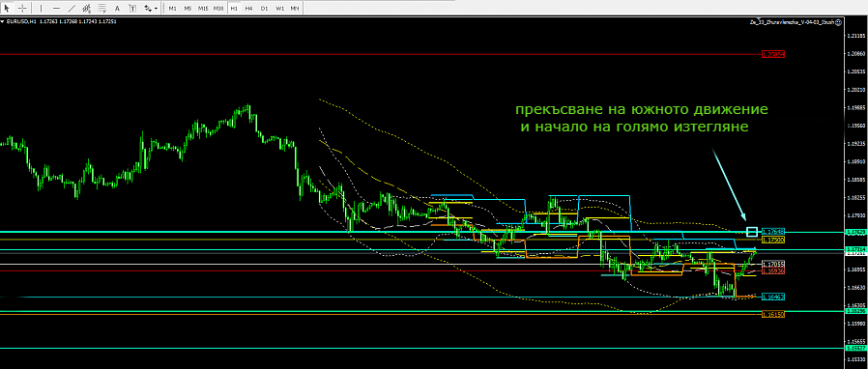Click the 1.20860 price scale value
Screen dimensions: 868x369
pyautogui.click(x=856, y=54)
